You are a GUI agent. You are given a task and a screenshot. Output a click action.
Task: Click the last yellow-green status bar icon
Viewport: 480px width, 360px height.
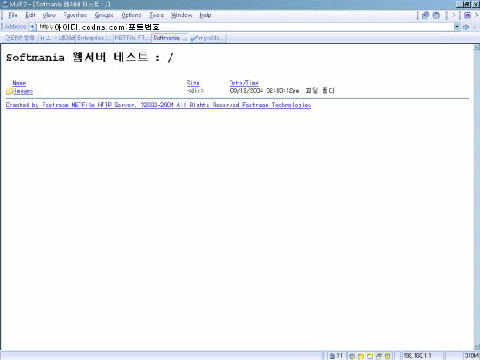point(387,356)
